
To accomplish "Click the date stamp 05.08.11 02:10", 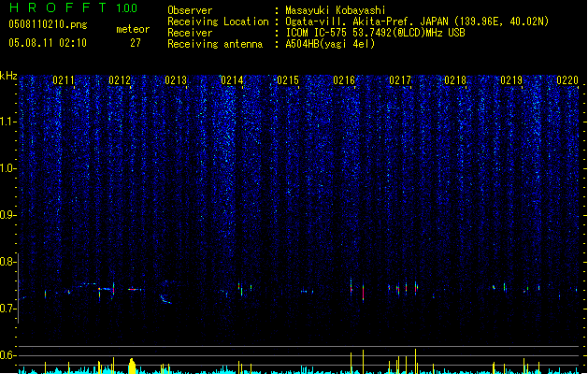I will (x=48, y=42).
